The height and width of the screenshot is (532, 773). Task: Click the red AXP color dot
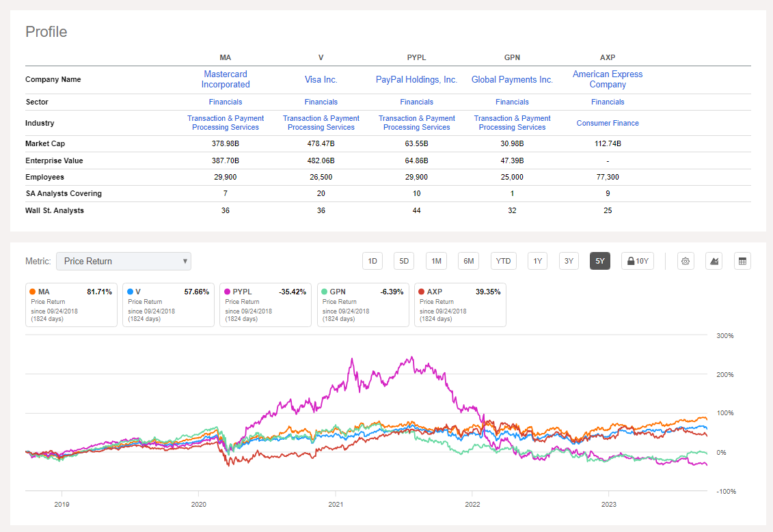coord(422,292)
